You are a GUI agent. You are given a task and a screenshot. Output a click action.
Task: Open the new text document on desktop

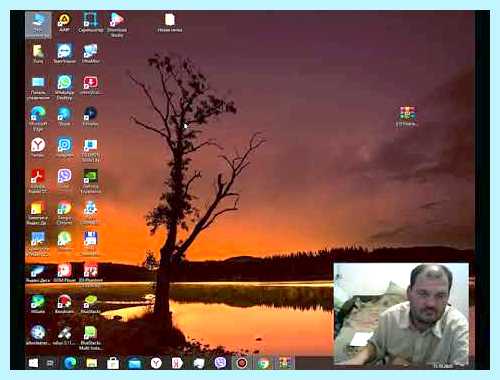click(x=170, y=22)
